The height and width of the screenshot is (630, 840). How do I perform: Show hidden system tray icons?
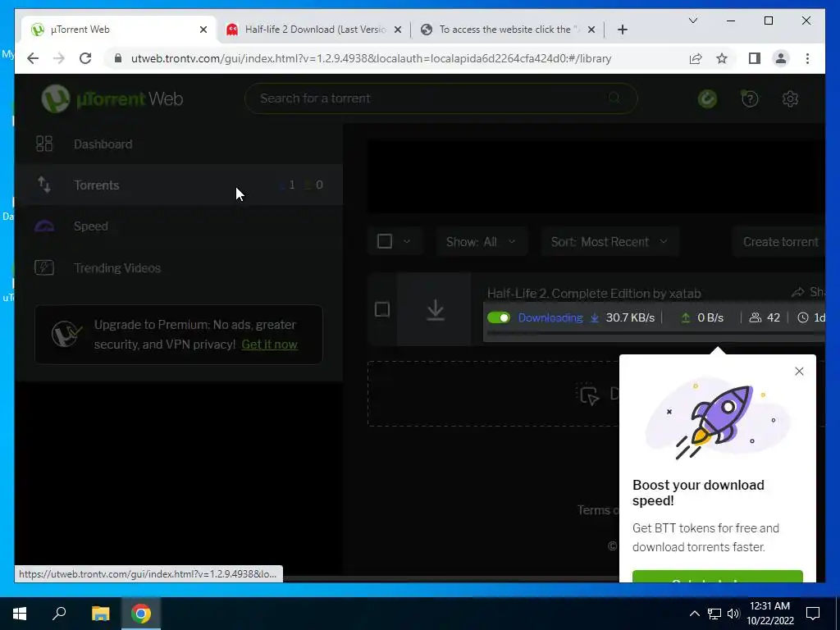pos(694,614)
